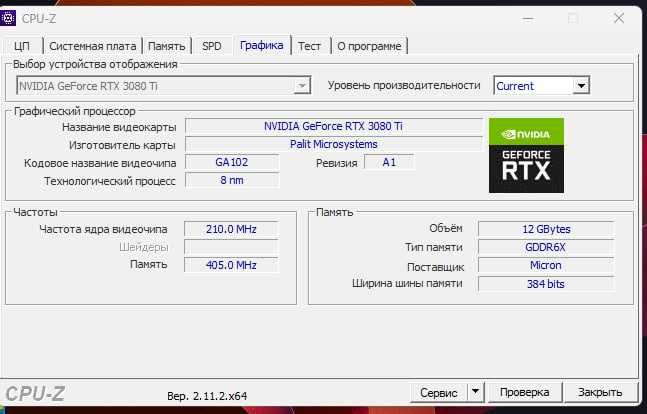Click the Palit Microsystems manufacturer field

pyautogui.click(x=333, y=144)
